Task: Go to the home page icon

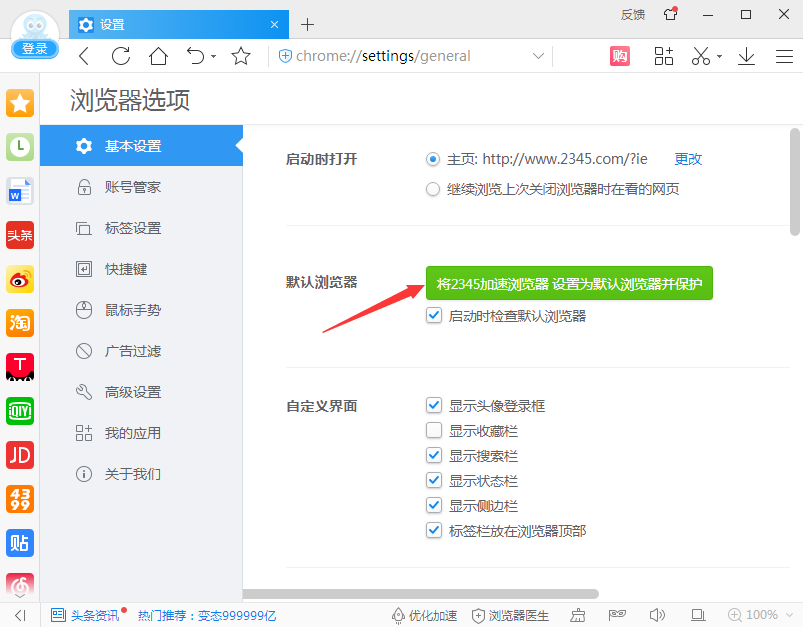Action: click(x=158, y=56)
